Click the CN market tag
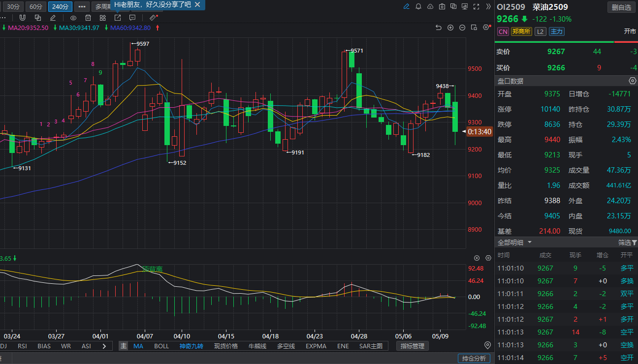 503,31
